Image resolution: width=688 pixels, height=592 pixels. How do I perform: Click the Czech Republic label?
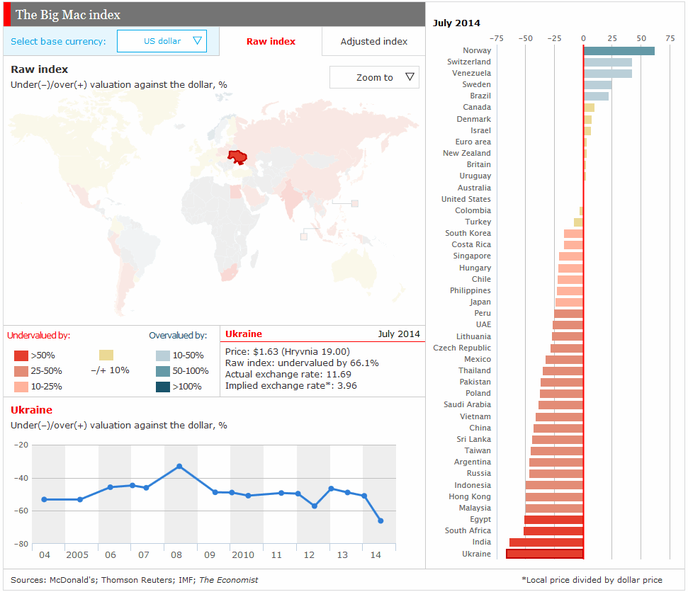click(x=462, y=348)
